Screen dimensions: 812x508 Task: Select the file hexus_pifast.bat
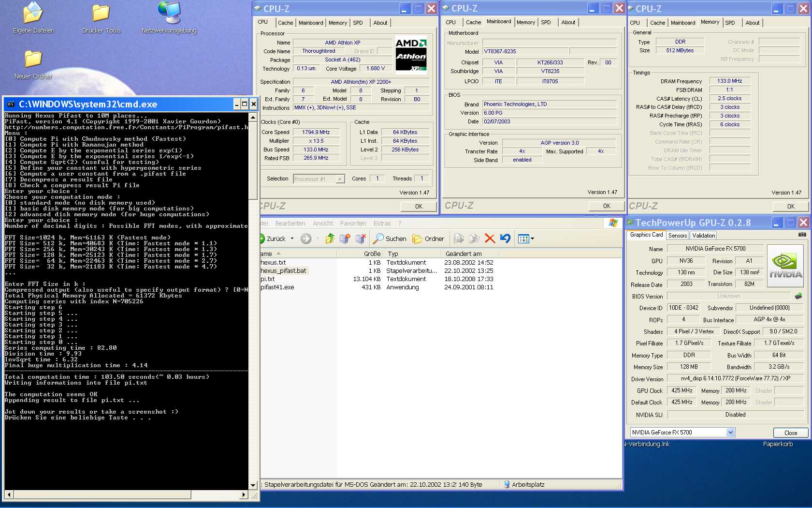pos(283,271)
